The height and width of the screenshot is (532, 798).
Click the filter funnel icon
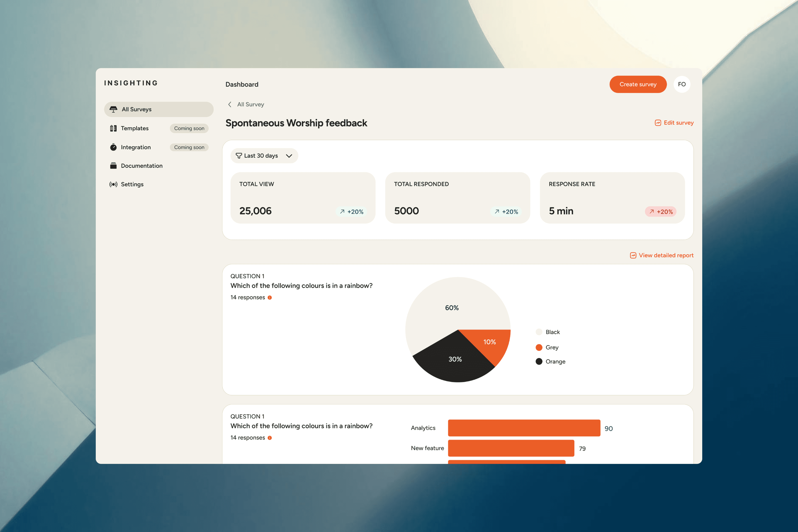(239, 156)
